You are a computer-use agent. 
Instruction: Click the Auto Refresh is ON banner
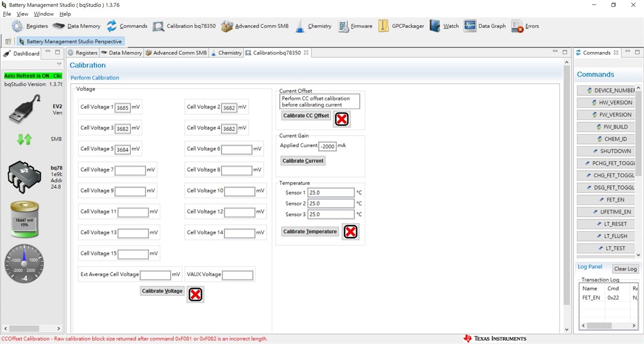tap(32, 76)
